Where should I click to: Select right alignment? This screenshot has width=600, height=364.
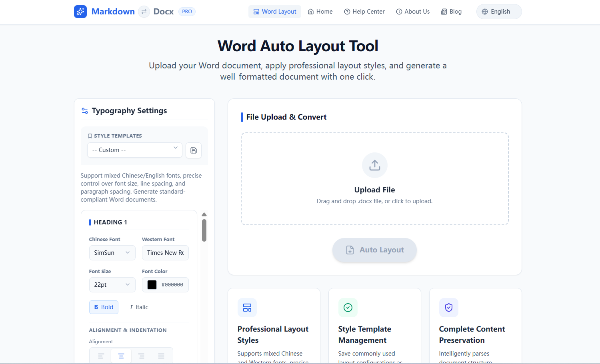coord(141,356)
